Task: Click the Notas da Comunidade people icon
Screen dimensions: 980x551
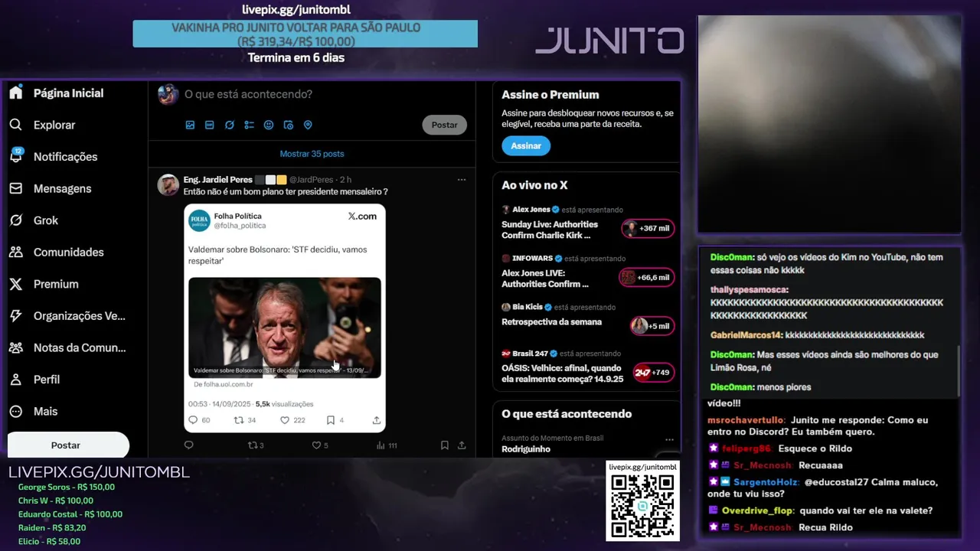Action: [16, 347]
